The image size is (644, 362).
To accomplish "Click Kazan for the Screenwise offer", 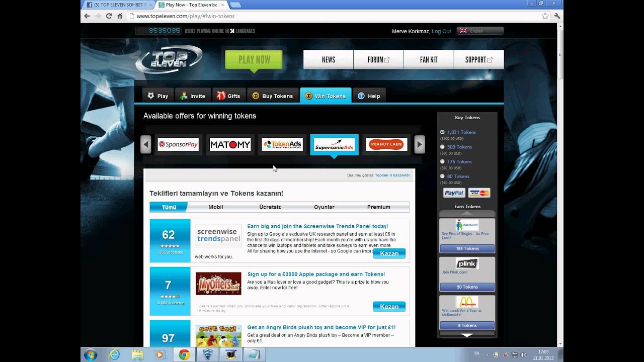I will pyautogui.click(x=389, y=253).
